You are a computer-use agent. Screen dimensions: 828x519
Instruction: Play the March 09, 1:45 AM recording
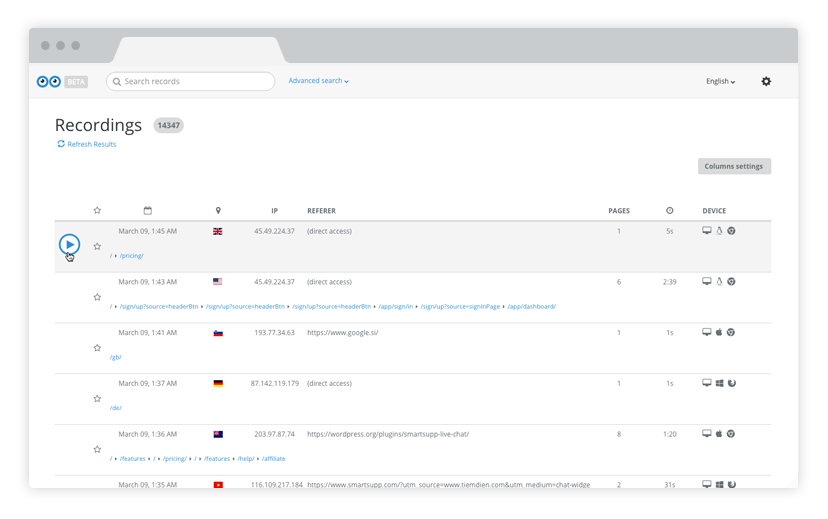(69, 244)
